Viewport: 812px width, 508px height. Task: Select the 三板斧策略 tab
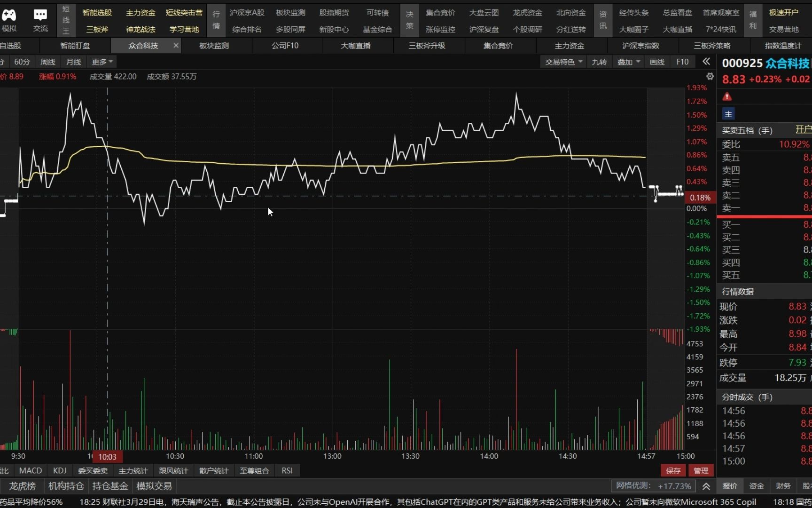tap(712, 46)
